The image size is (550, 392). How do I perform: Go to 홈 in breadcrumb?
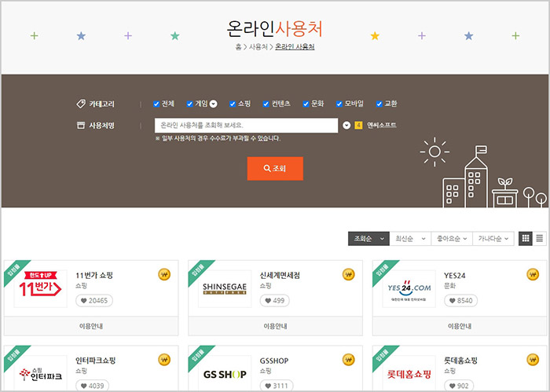click(238, 47)
